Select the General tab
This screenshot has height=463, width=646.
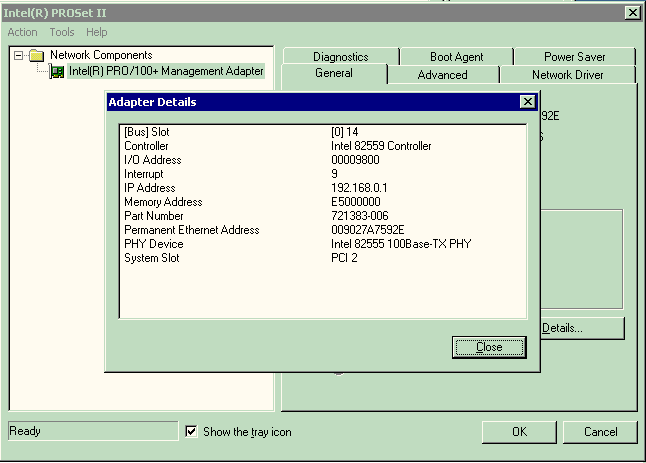coord(334,73)
